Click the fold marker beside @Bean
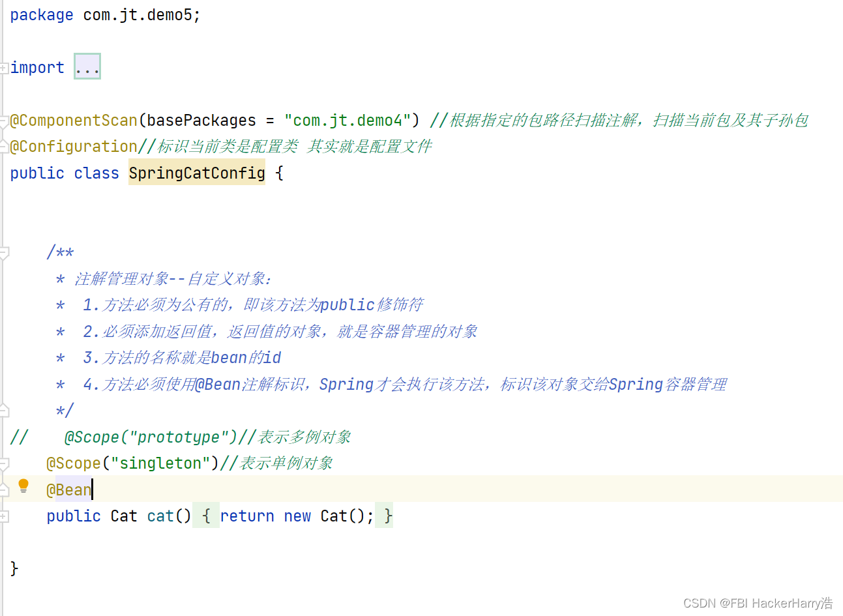Screen dimensions: 843x616 [4, 490]
